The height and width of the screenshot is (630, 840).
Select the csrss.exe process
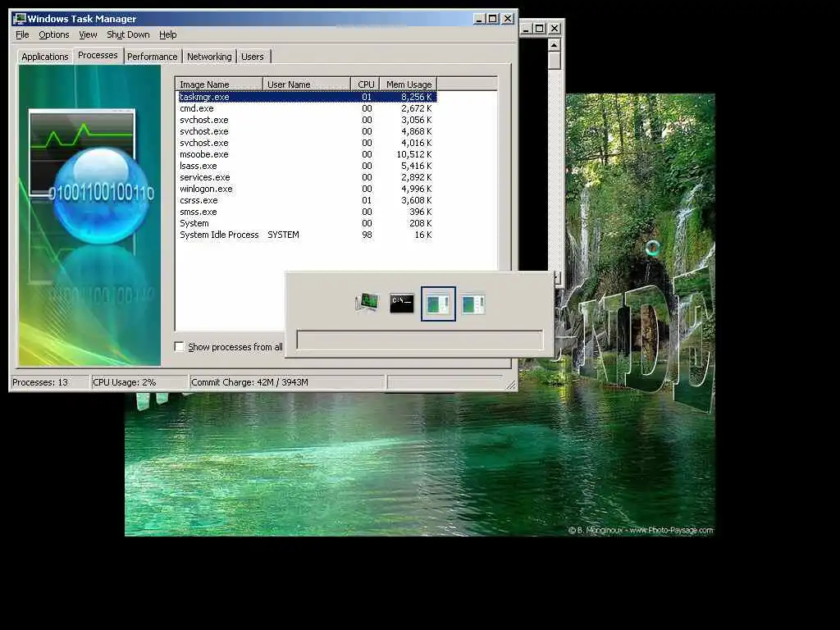[307, 200]
